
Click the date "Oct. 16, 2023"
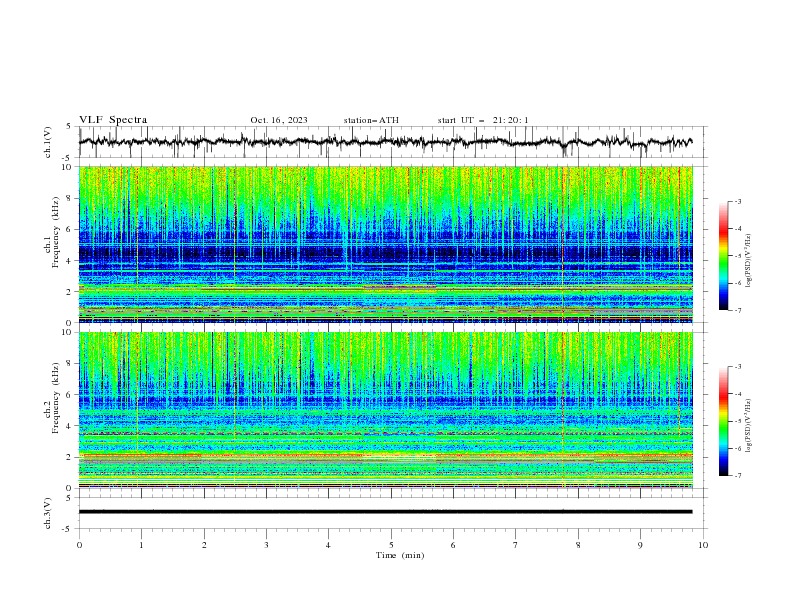(x=279, y=120)
